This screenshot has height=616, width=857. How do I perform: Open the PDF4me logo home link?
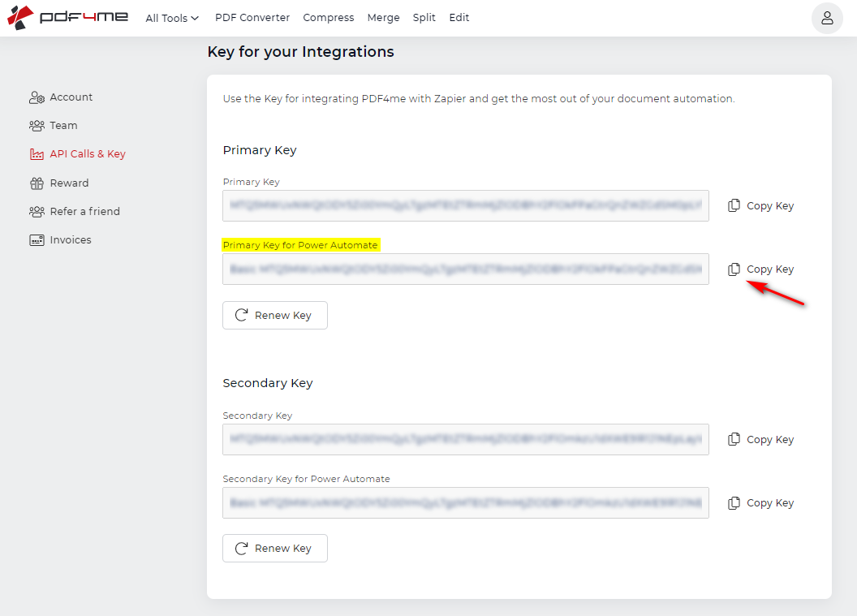coord(68,18)
